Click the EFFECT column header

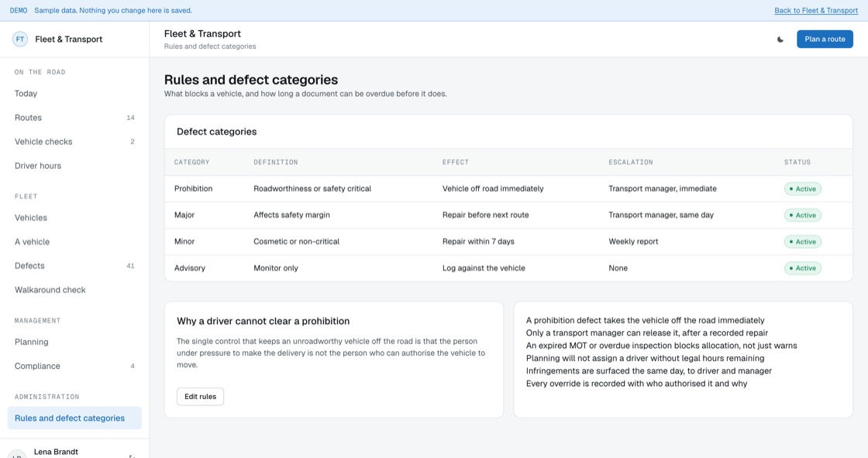click(x=456, y=162)
